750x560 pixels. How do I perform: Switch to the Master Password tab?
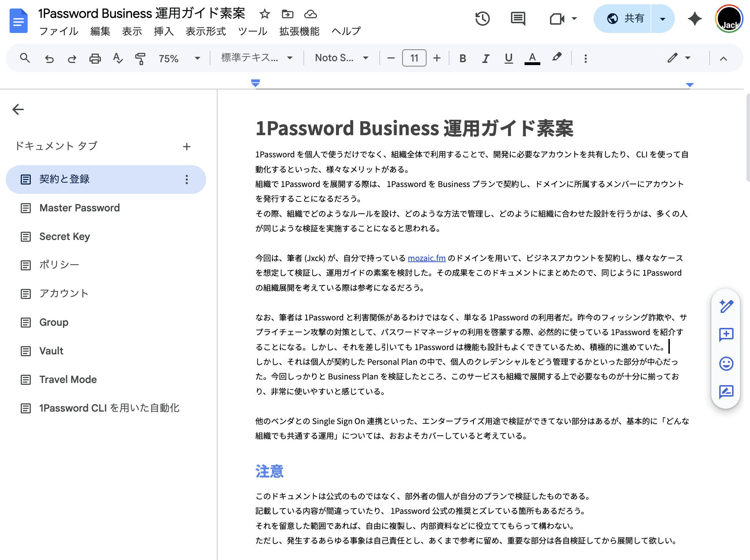tap(79, 208)
